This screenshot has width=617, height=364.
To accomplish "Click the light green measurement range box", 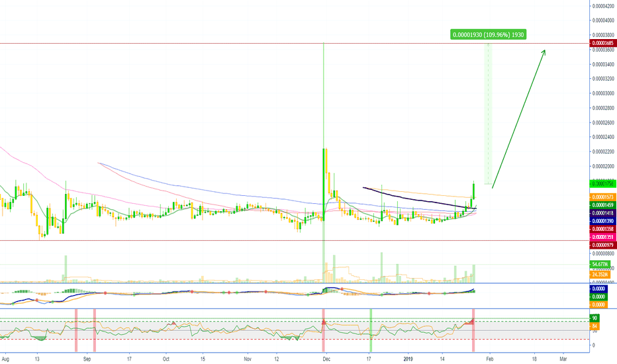I will click(x=489, y=114).
